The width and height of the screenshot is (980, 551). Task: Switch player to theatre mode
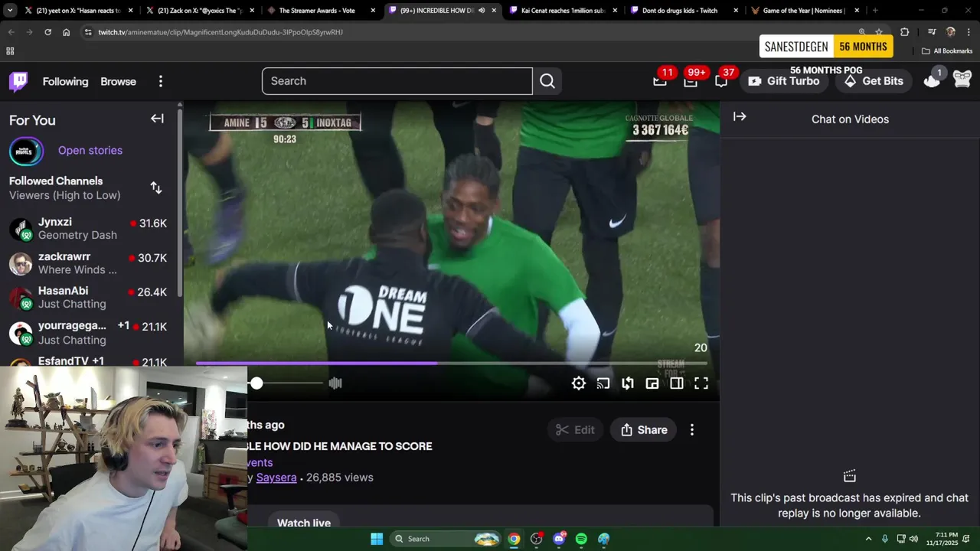pyautogui.click(x=677, y=383)
